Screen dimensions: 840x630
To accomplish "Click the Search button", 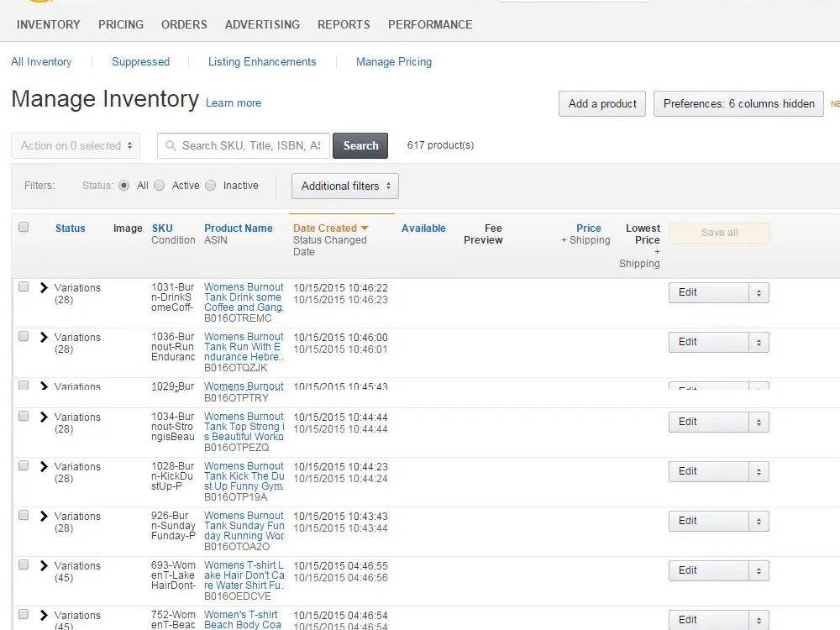I will (360, 145).
